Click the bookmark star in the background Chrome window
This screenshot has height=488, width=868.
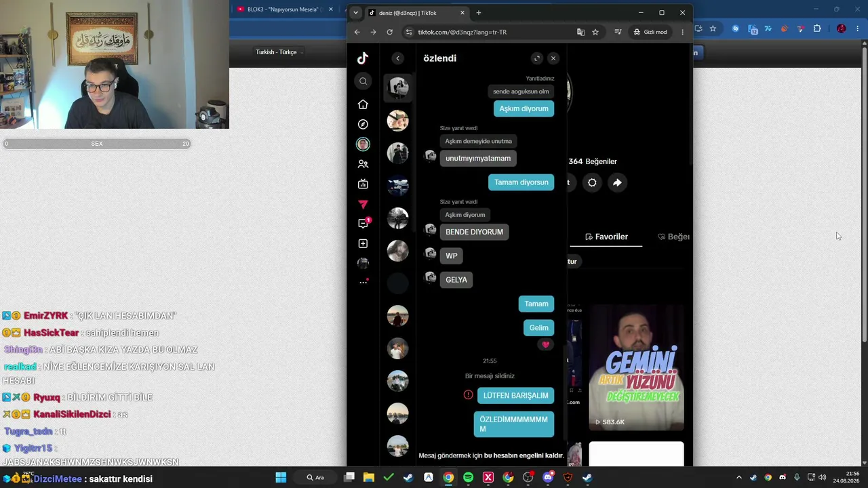coord(713,28)
